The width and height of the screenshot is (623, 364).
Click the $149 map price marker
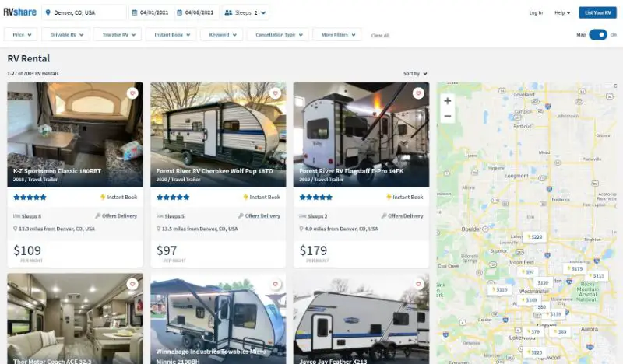point(530,300)
